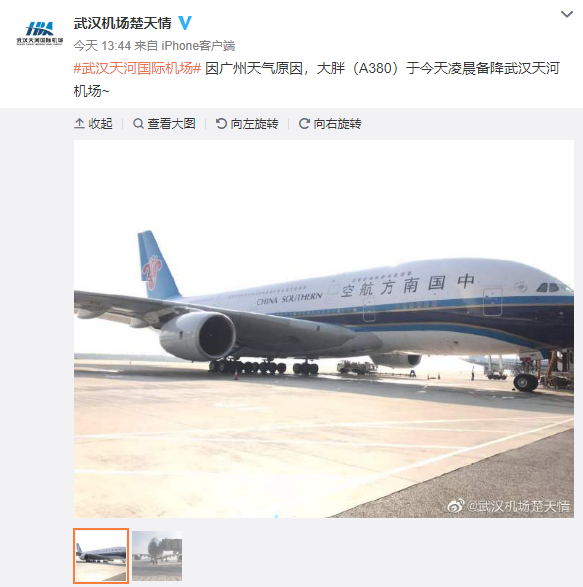This screenshot has height=587, width=583.
Task: Click the iPhone客户端 source link
Action: coord(198,46)
